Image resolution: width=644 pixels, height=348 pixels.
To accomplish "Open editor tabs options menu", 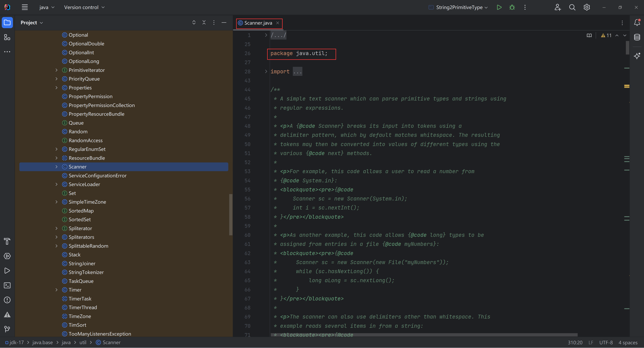I will (622, 23).
